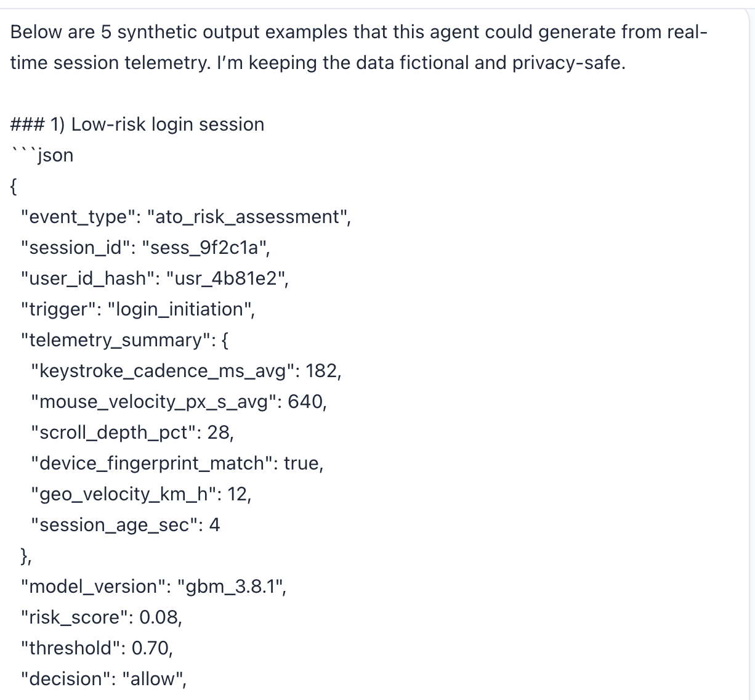The width and height of the screenshot is (755, 700).
Task: Click the "### 1) Low-risk login session" heading
Action: click(x=137, y=124)
